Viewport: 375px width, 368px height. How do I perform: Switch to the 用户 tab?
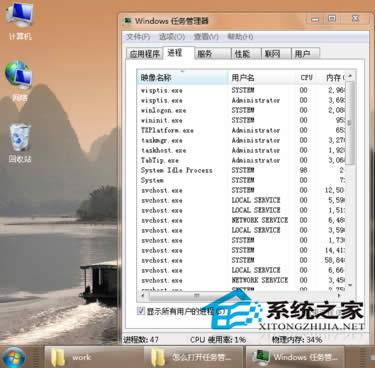[306, 54]
